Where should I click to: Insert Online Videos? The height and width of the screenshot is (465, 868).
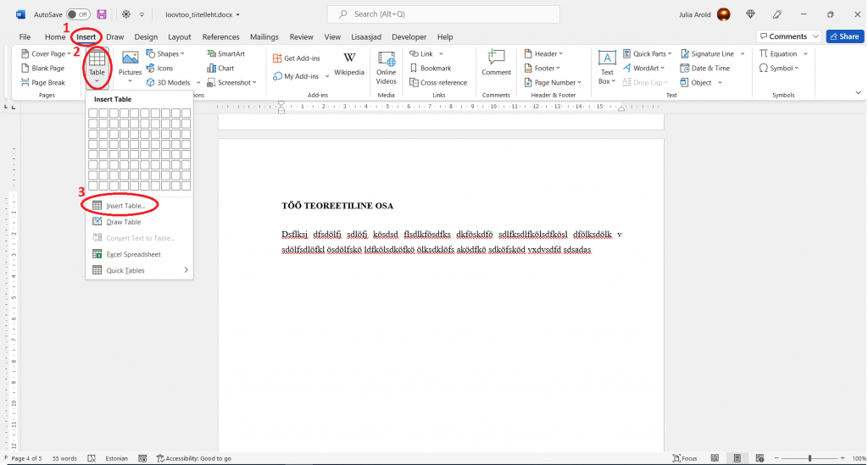[x=386, y=68]
